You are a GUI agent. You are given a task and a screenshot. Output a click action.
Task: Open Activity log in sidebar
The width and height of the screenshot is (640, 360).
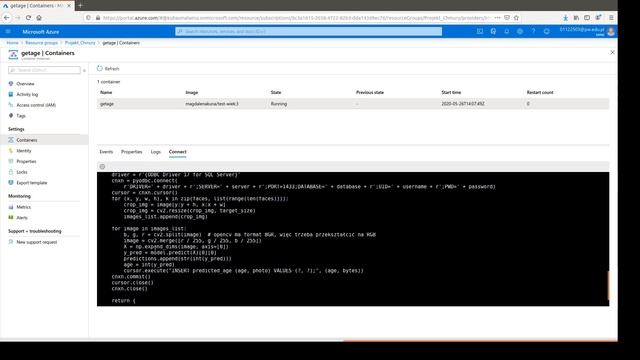pos(27,94)
